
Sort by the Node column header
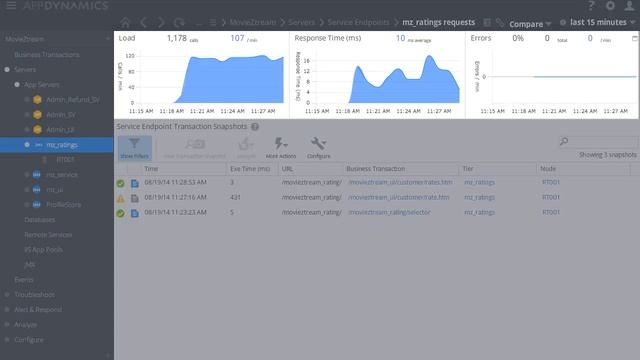click(584, 169)
